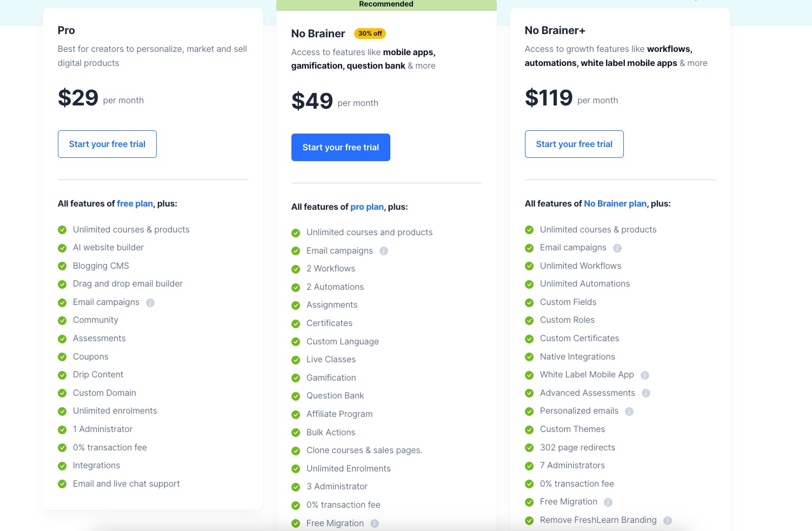
Task: Open the No Brainer plan link in No Brainer+
Action: tap(615, 203)
